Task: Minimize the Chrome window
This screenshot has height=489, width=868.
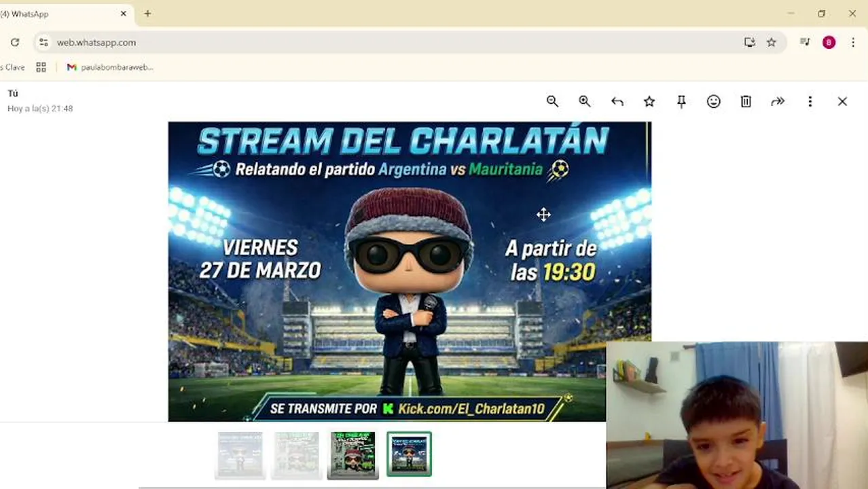Action: 791,14
